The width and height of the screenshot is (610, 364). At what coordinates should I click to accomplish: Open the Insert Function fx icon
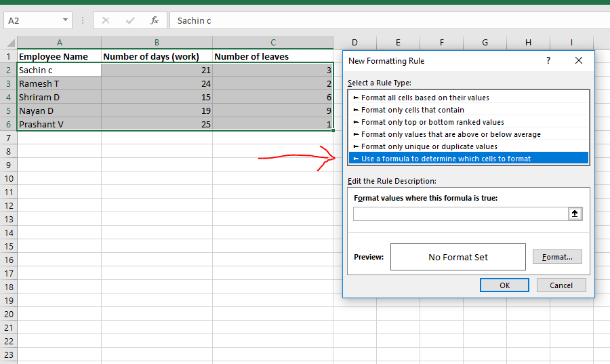tap(155, 20)
